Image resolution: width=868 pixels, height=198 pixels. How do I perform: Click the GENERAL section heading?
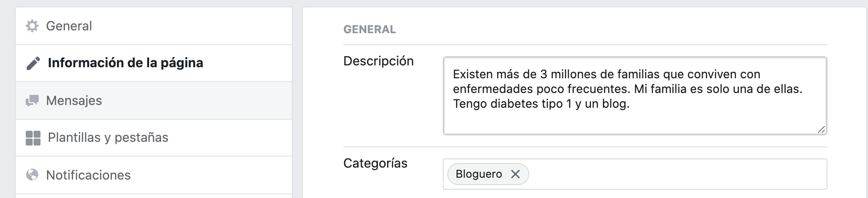click(x=370, y=29)
